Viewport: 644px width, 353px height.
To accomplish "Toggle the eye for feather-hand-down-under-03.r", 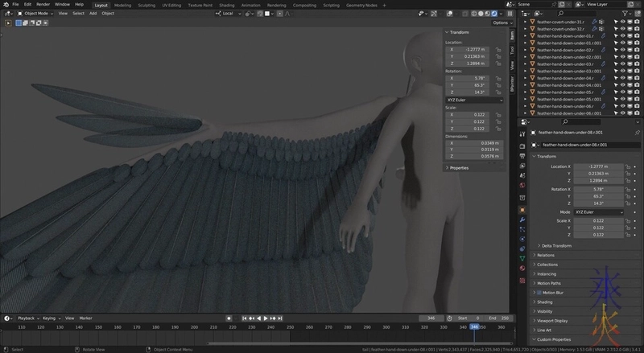I will coord(622,64).
